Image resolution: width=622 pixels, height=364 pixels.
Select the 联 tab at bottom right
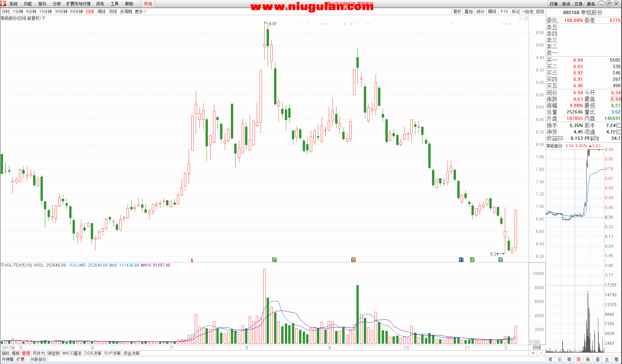[588, 359]
